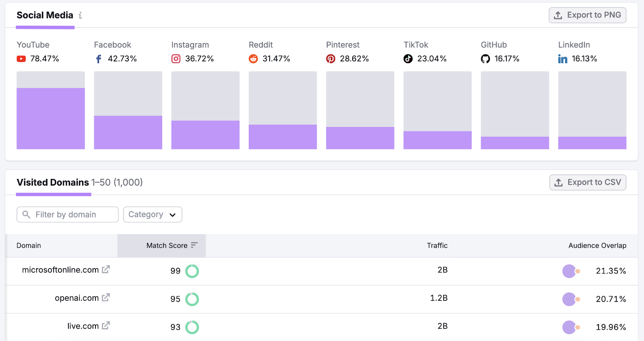Open microsoftonline.com external link icon
Viewport: 644px width, 341px height.
click(x=106, y=269)
